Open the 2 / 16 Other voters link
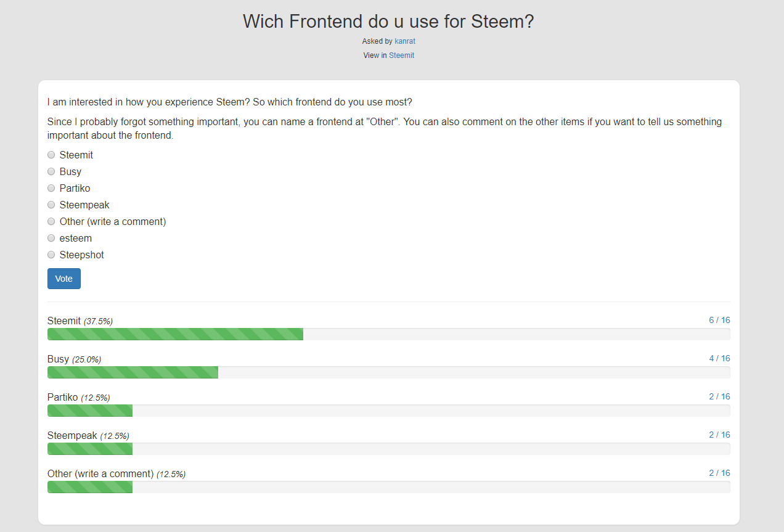The height and width of the screenshot is (532, 784). coord(719,473)
